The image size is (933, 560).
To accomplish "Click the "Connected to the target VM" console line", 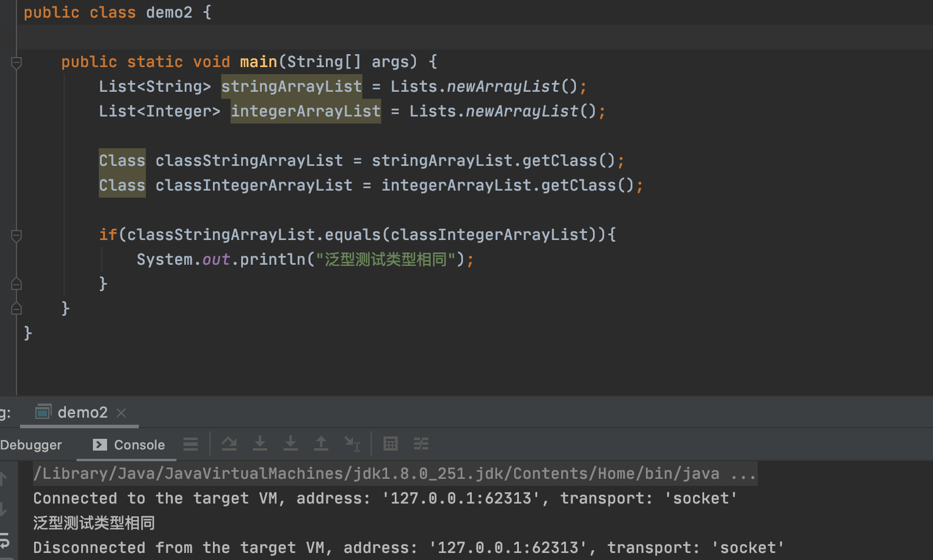I will click(385, 498).
